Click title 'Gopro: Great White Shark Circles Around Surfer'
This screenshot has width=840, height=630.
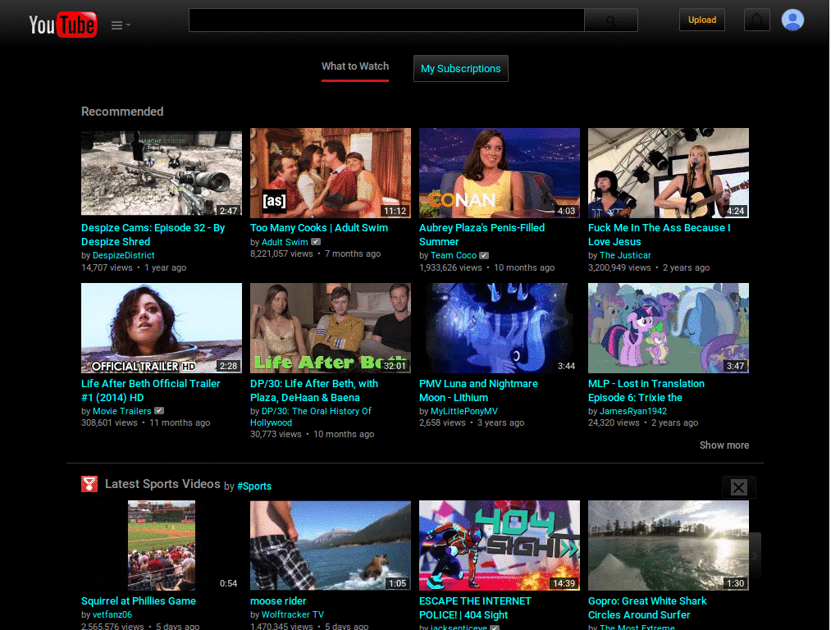pyautogui.click(x=647, y=608)
